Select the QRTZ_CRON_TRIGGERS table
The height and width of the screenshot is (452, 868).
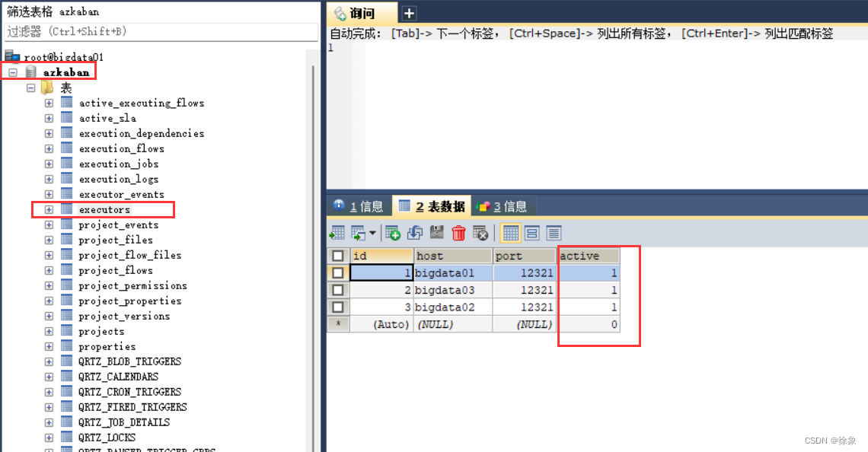tap(129, 392)
